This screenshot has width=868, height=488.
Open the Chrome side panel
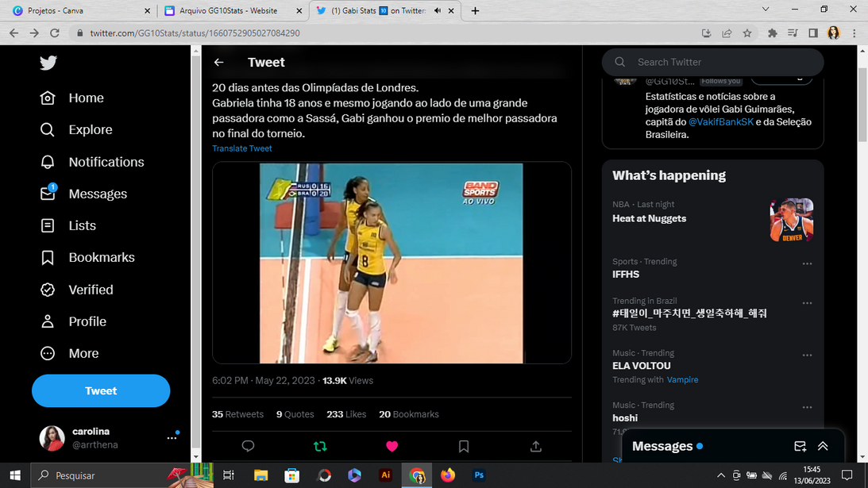click(x=813, y=33)
